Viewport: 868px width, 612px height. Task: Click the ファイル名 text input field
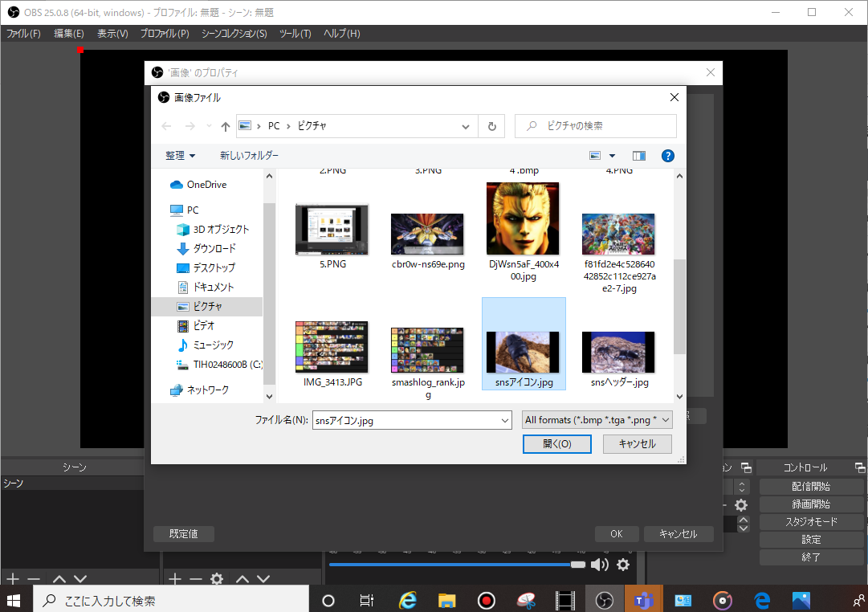click(x=406, y=420)
